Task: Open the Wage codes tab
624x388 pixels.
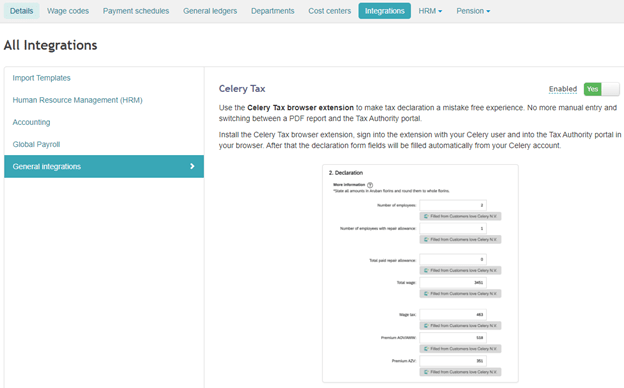Action: coord(68,11)
